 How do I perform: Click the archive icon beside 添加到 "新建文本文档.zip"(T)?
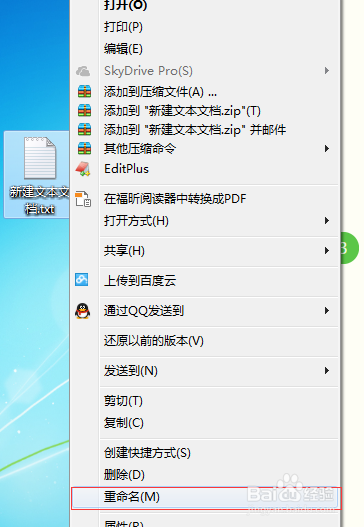tap(84, 111)
